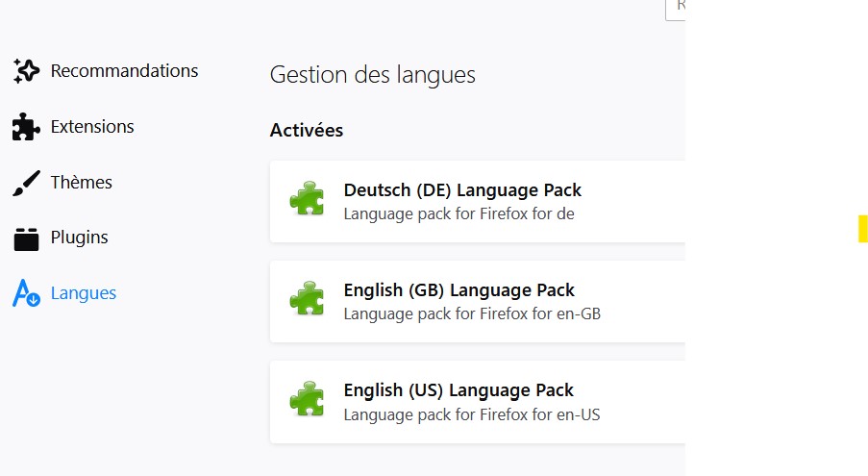The width and height of the screenshot is (868, 476).
Task: Open Deutsch (DE) Language Pack details
Action: click(x=462, y=190)
